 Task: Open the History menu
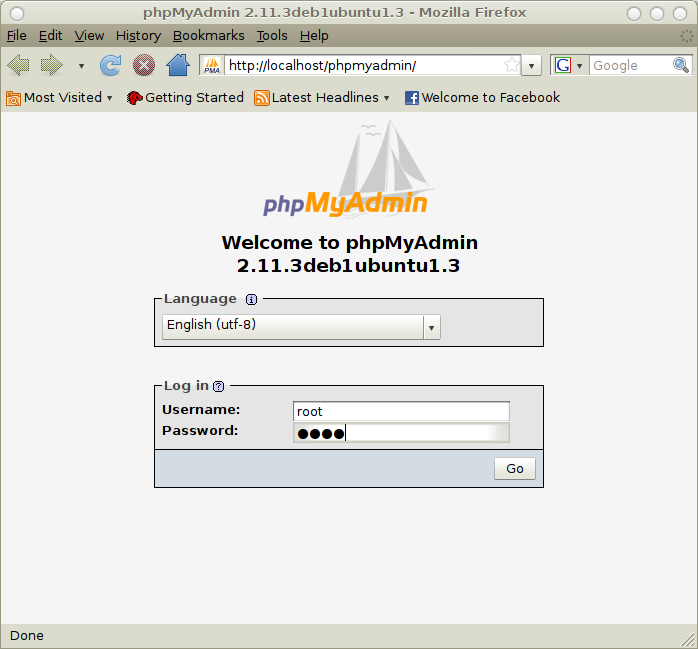pyautogui.click(x=138, y=36)
